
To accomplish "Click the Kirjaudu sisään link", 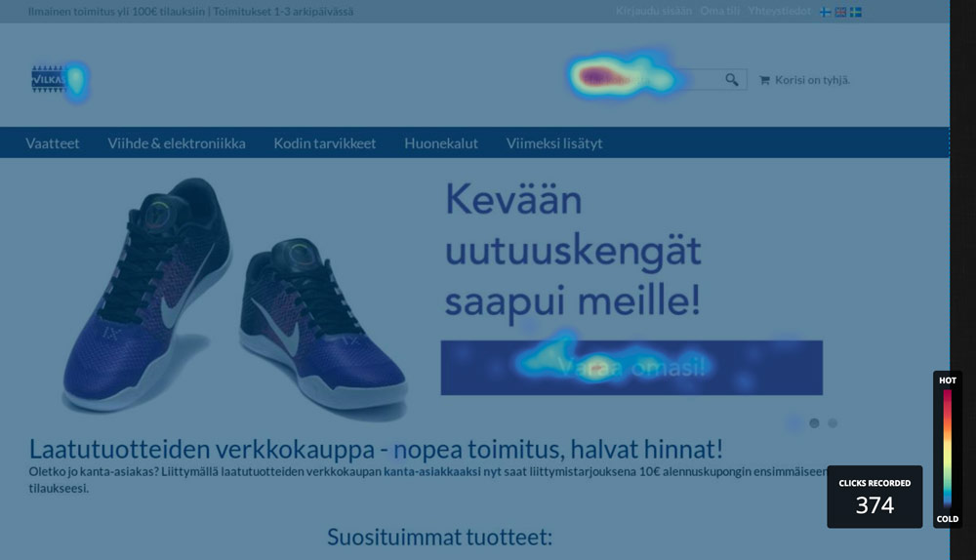I will [654, 11].
